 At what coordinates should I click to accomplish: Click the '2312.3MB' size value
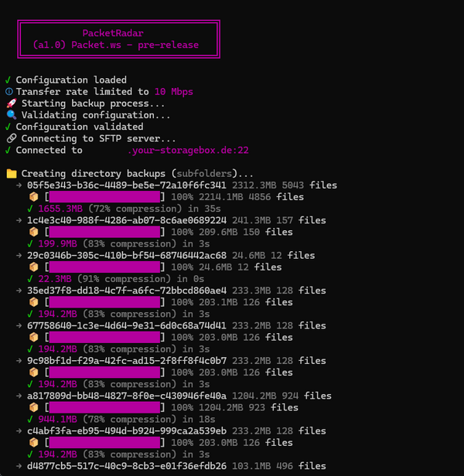tap(254, 185)
